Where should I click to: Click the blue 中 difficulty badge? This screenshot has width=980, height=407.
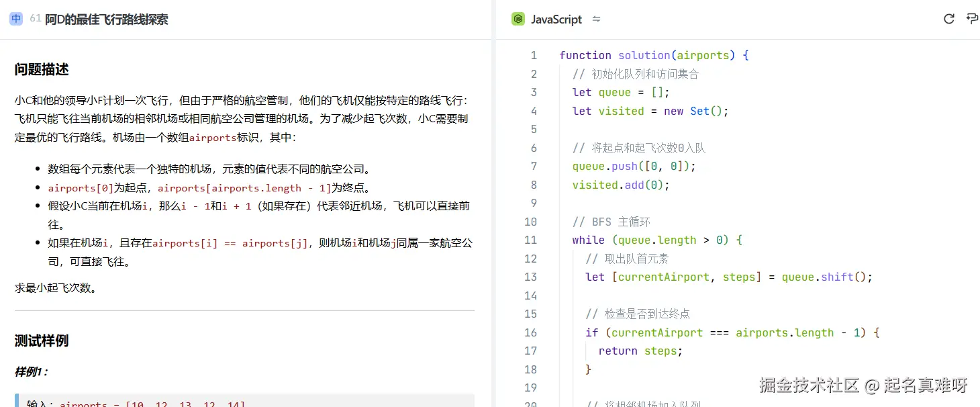[15, 19]
